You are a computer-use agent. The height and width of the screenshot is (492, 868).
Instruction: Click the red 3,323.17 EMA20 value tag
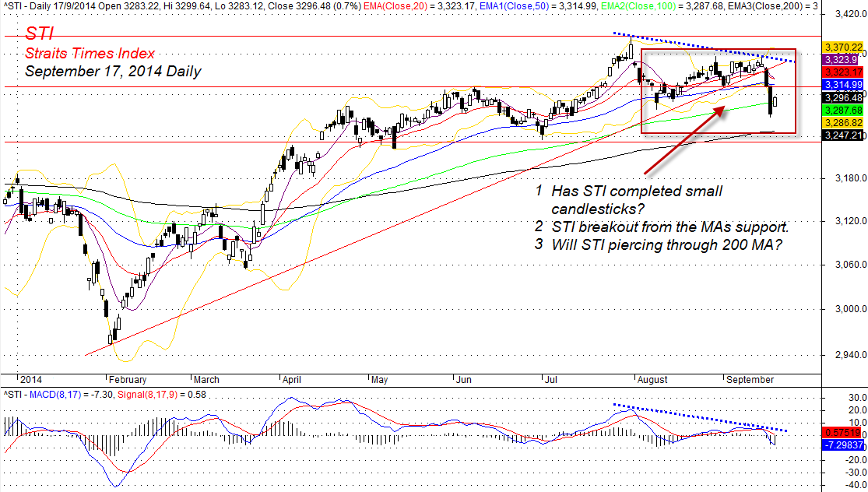click(843, 72)
